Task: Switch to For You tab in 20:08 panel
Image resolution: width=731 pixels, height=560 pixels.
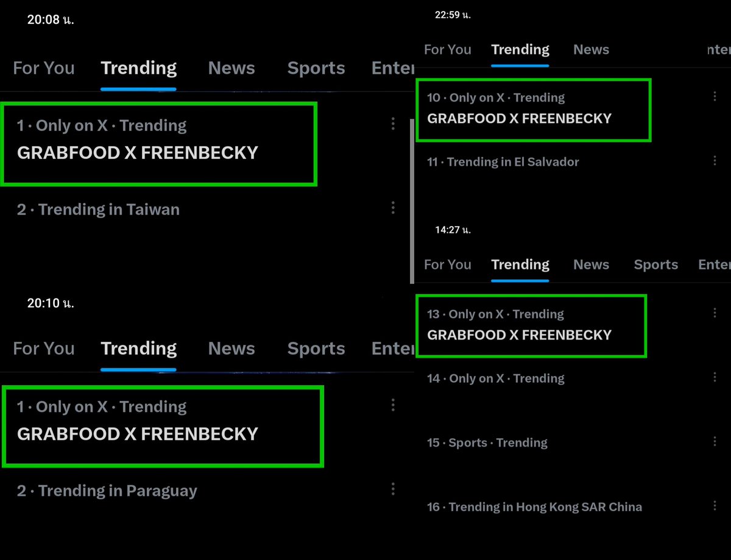Action: pyautogui.click(x=44, y=68)
